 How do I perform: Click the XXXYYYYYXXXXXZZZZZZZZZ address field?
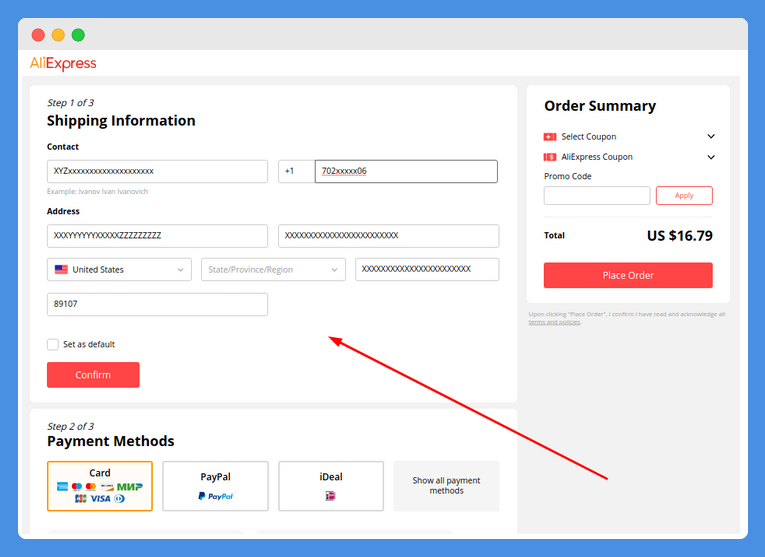click(x=157, y=236)
